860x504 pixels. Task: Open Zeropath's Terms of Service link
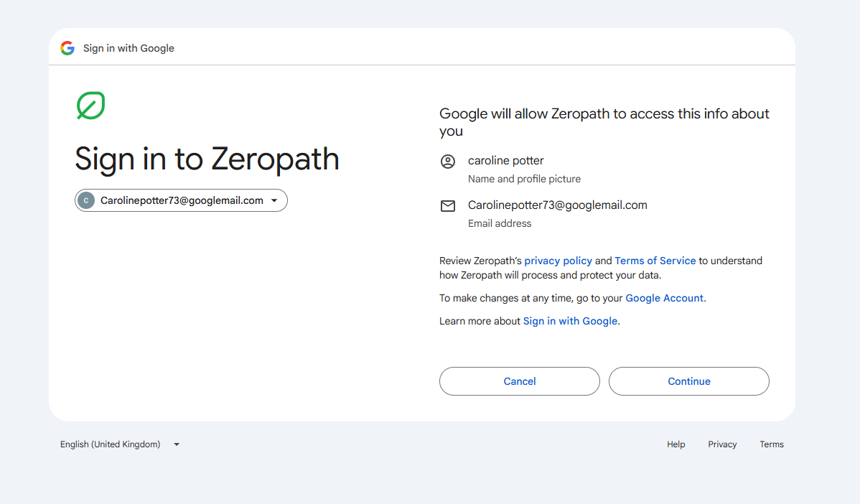tap(655, 261)
